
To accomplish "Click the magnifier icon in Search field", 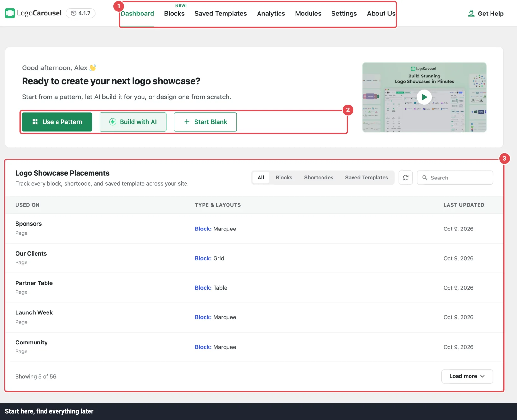I will tap(425, 178).
